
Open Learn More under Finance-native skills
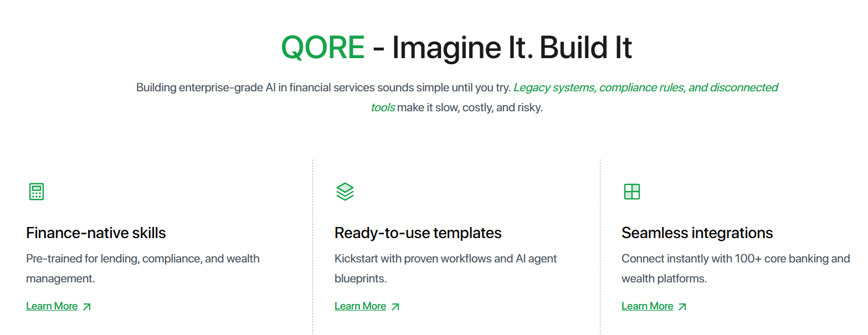coord(52,306)
